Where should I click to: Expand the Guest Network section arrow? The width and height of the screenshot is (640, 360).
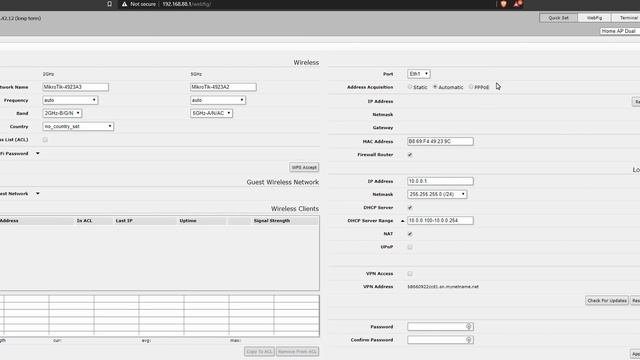38,193
